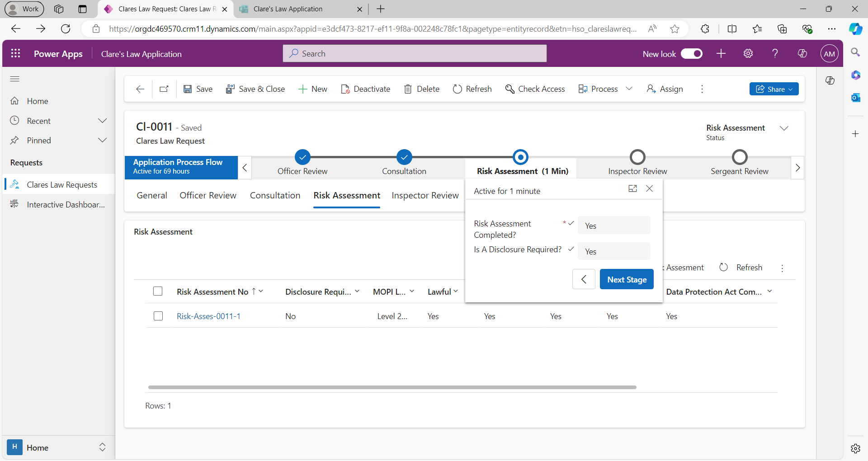Switch to the Inspector Review tab

point(425,195)
